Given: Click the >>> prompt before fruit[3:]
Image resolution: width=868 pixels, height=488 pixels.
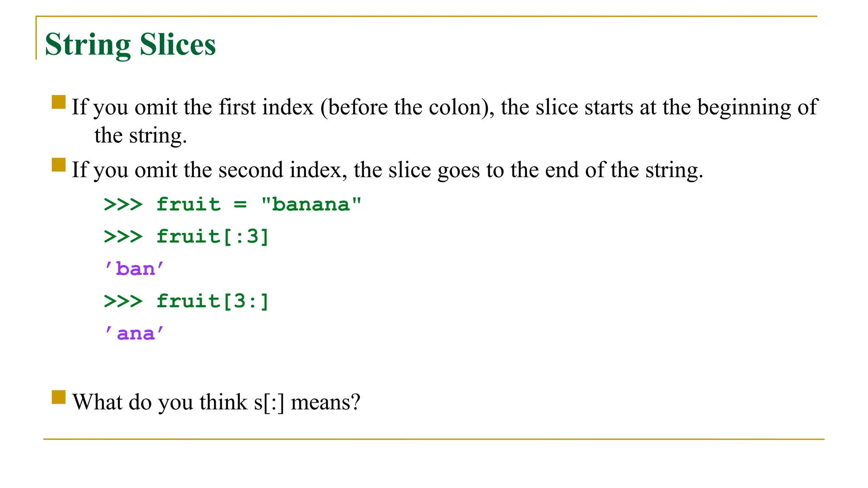Looking at the screenshot, I should tap(123, 302).
